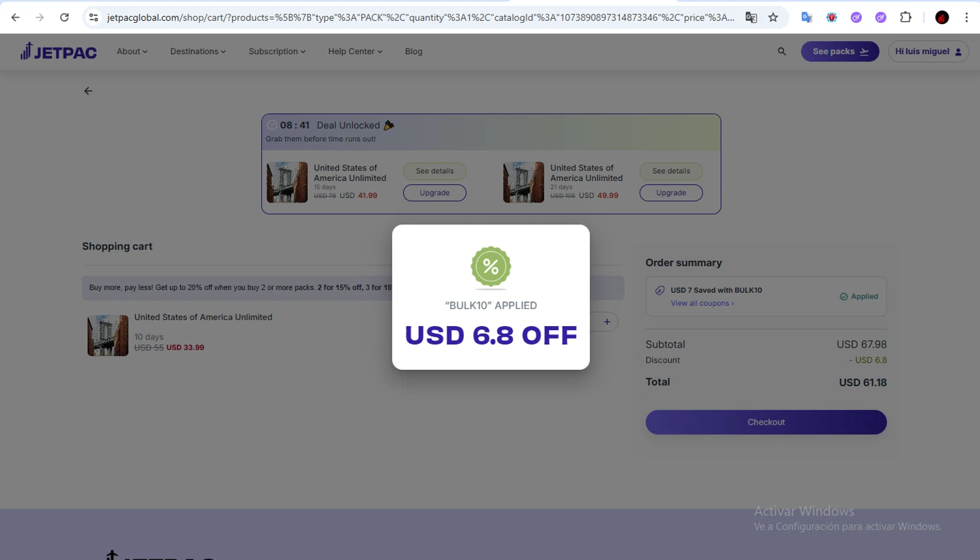Open the Blog page

414,51
